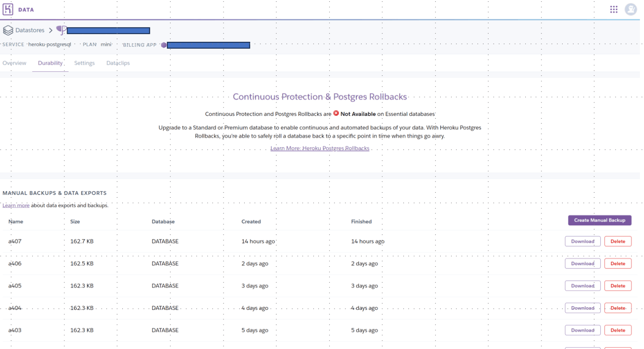Open Learn More: Heroku Postgres Rollbacks link
This screenshot has height=349, width=644.
[x=320, y=148]
